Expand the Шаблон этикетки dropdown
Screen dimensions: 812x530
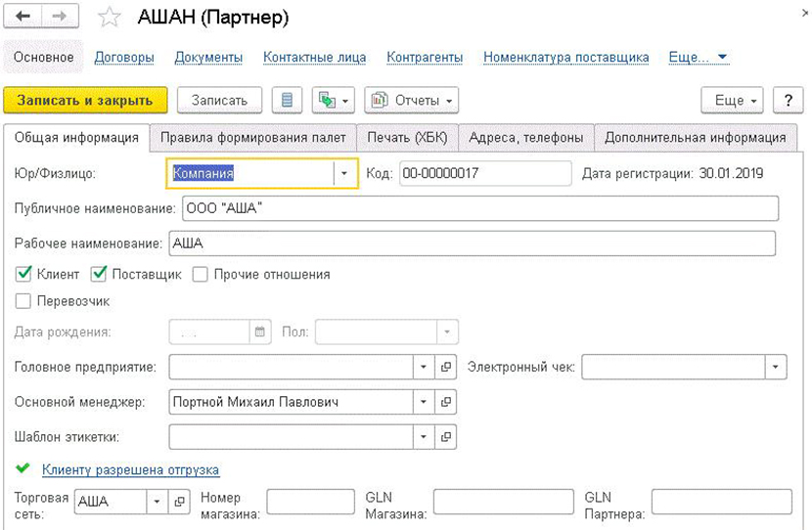(x=425, y=435)
